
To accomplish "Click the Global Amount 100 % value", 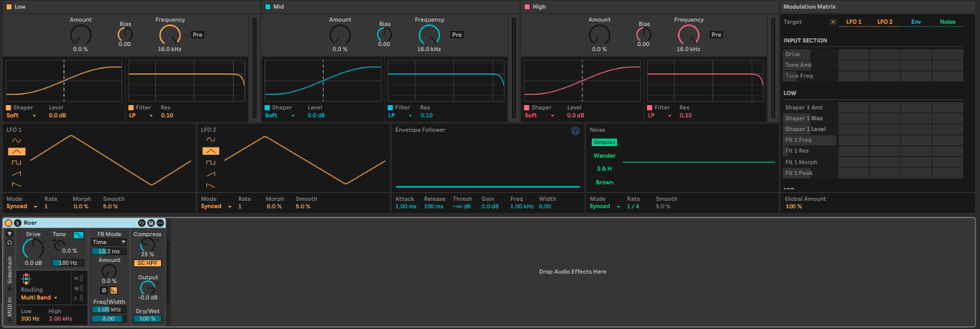I will [795, 207].
